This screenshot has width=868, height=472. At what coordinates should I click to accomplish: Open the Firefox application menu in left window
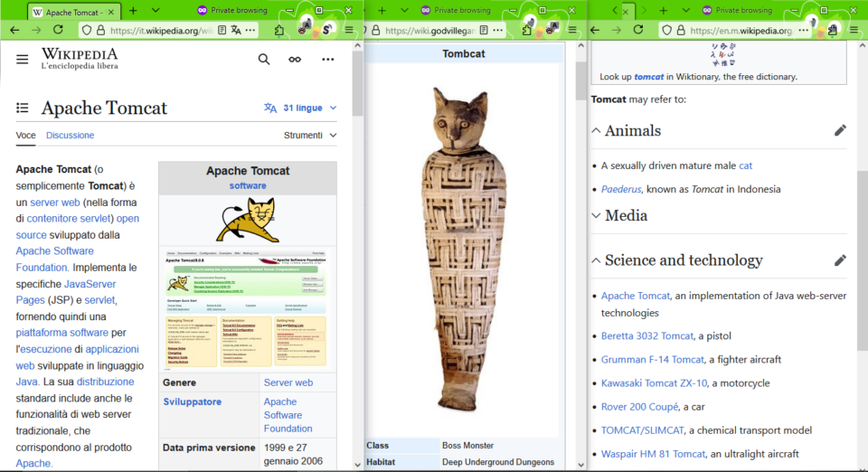tap(349, 30)
